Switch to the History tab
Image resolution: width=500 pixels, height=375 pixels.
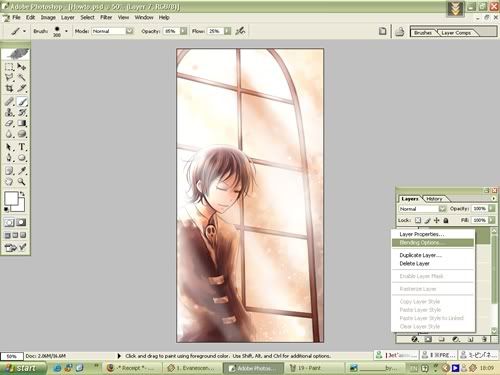pos(434,199)
